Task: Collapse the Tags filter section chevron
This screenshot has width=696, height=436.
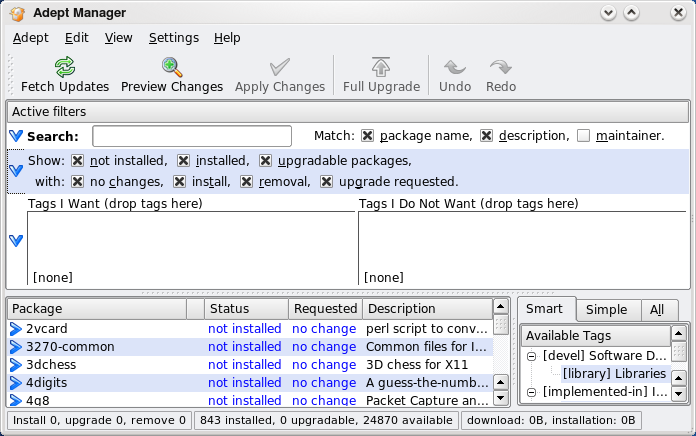Action: click(x=16, y=241)
